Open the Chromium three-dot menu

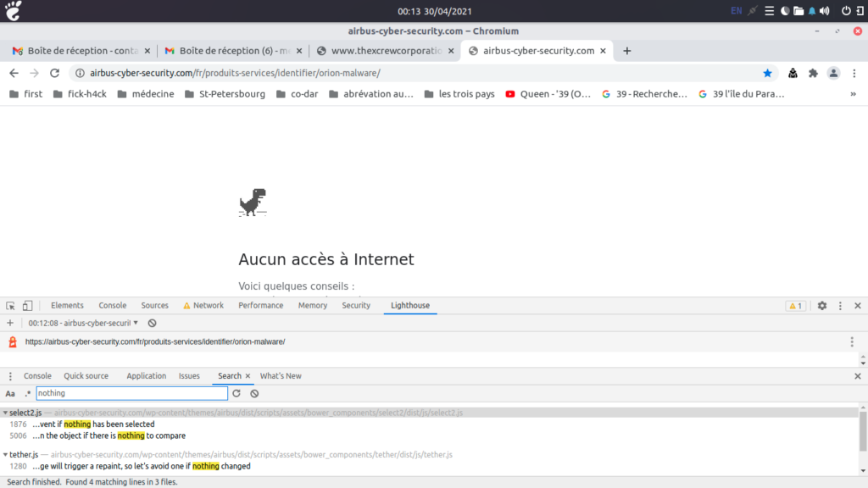click(854, 73)
